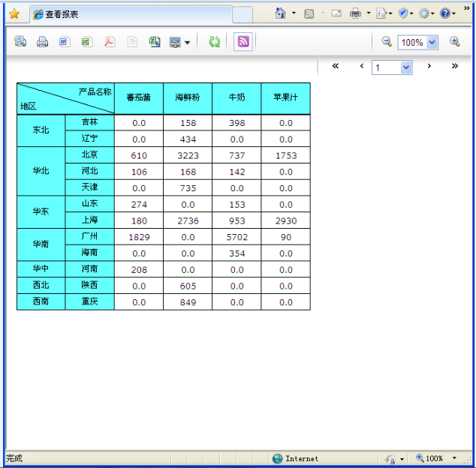
Task: Jump to first report page
Action: tap(335, 66)
